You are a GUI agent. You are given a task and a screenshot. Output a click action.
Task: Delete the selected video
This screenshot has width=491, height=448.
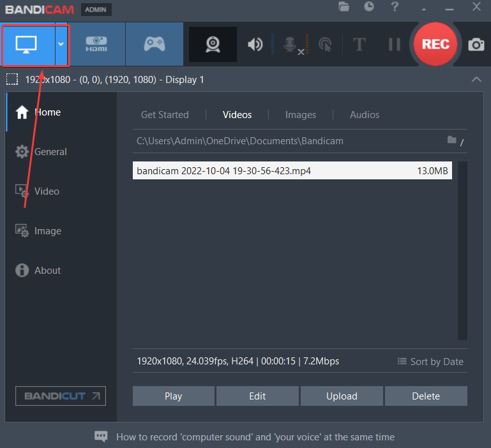(426, 396)
